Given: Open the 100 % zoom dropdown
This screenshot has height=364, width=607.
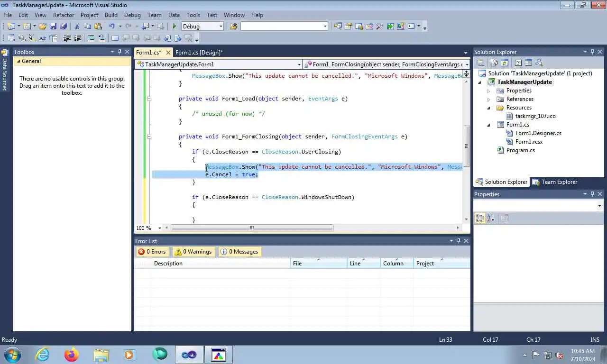Looking at the screenshot, I should 159,228.
